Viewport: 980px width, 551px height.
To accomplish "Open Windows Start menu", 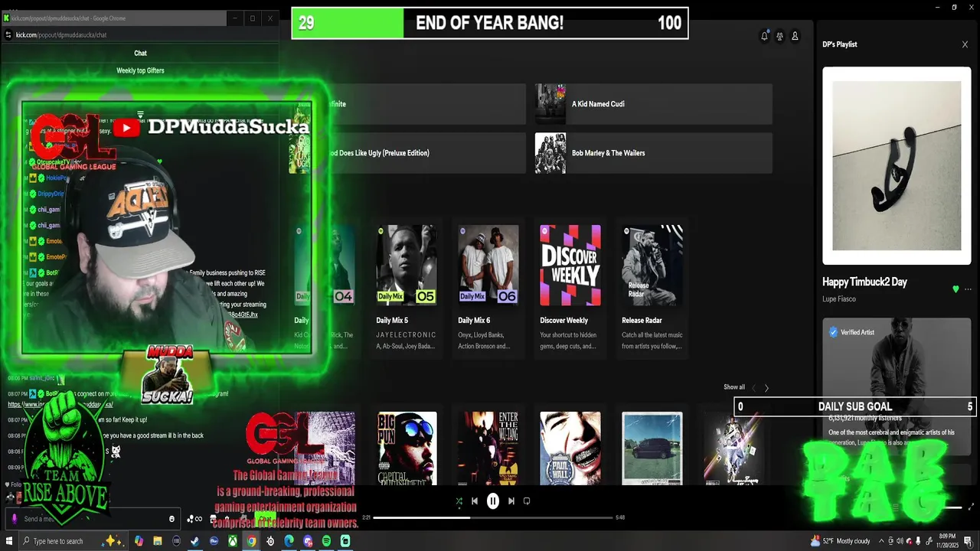I will pyautogui.click(x=8, y=541).
